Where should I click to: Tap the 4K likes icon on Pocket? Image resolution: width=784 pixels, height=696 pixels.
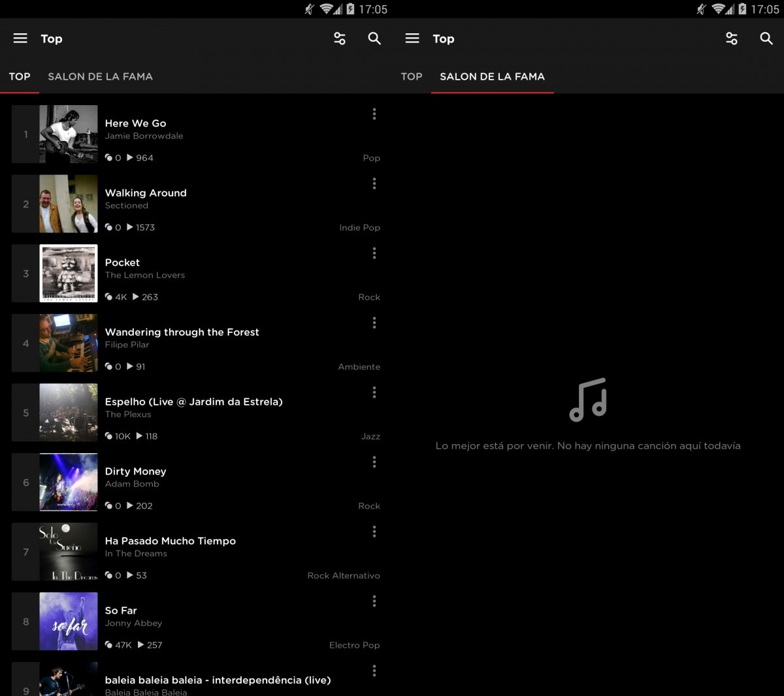click(109, 297)
